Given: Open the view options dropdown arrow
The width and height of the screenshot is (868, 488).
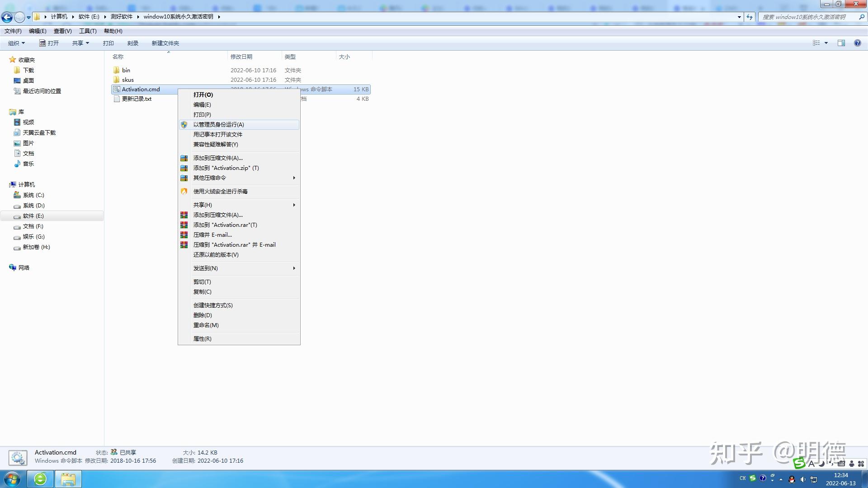Looking at the screenshot, I should click(x=826, y=43).
